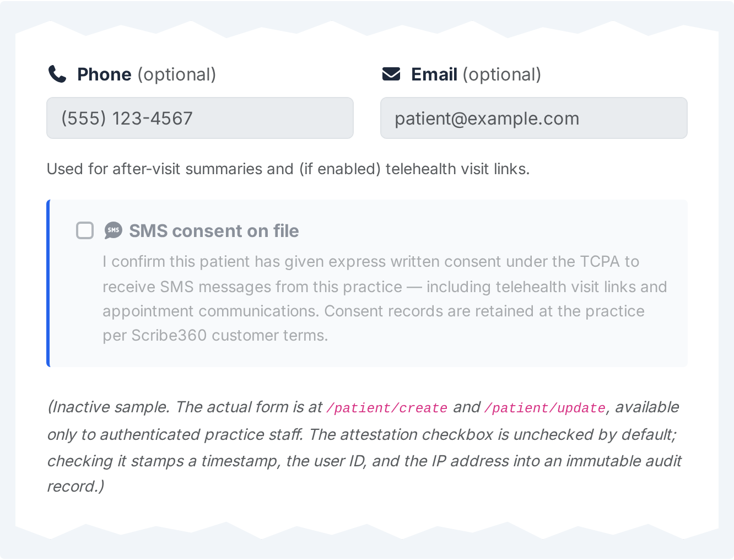Click "(optional)" next to the Phone label
The width and height of the screenshot is (734, 560).
pos(176,74)
